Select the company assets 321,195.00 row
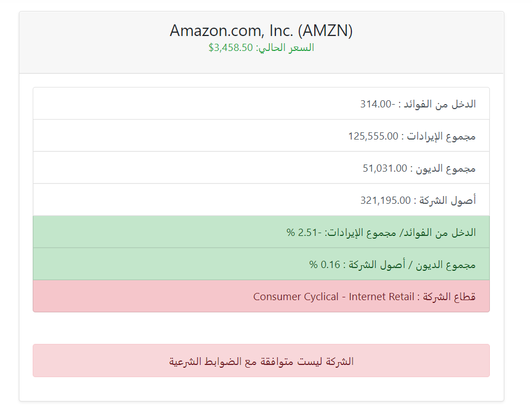532x417 pixels. 261,200
